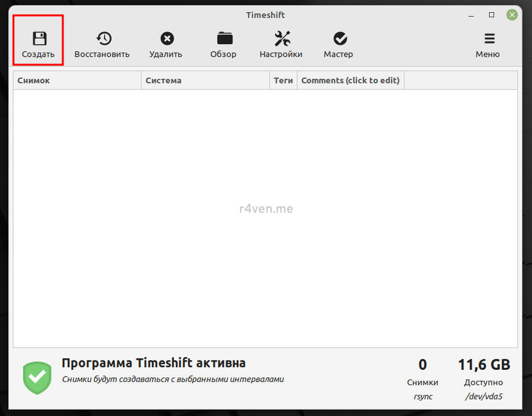532x416 pixels.
Task: Click the Comments (click to edit) header
Action: (350, 81)
